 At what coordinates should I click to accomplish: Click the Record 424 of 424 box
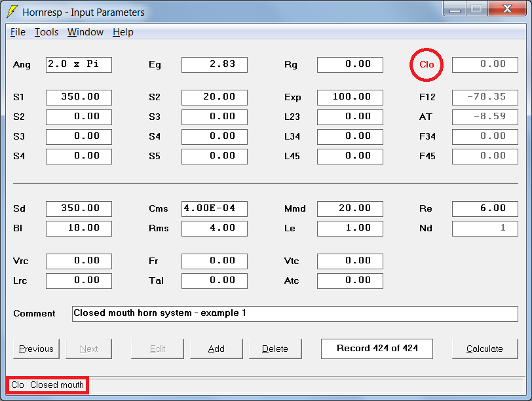tap(377, 349)
